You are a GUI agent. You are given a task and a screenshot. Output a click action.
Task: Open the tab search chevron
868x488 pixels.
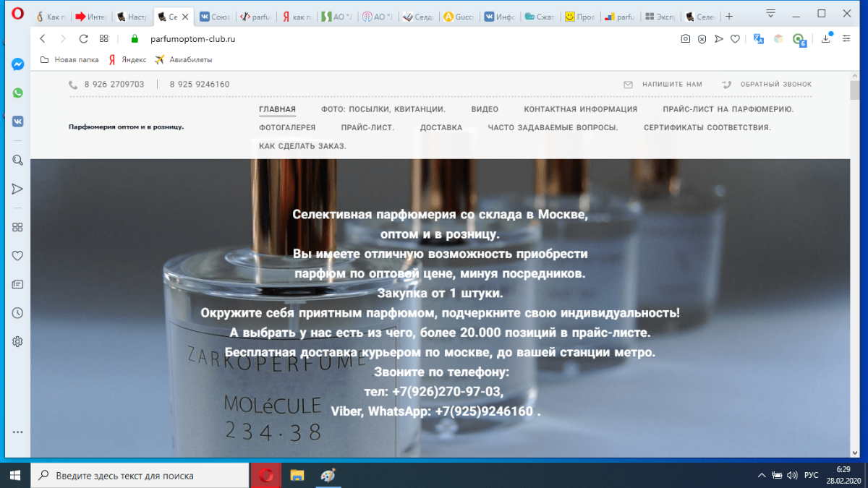(x=770, y=13)
